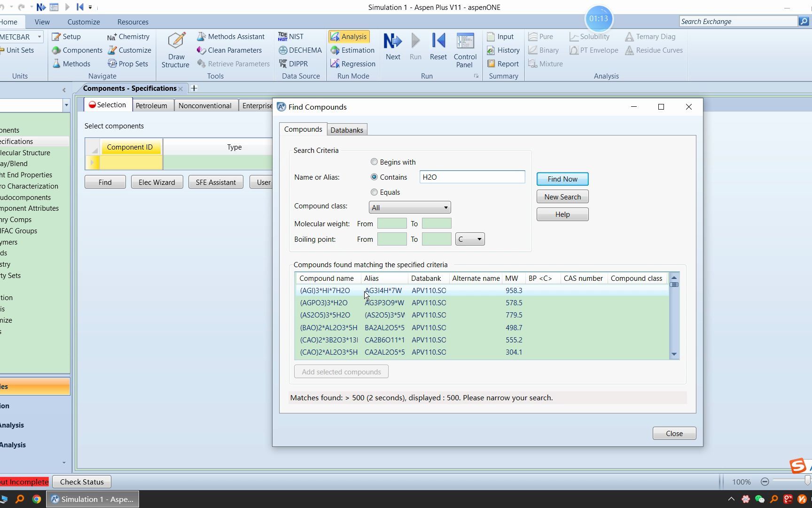812x508 pixels.
Task: Open the DECHEMA data source
Action: pyautogui.click(x=300, y=50)
